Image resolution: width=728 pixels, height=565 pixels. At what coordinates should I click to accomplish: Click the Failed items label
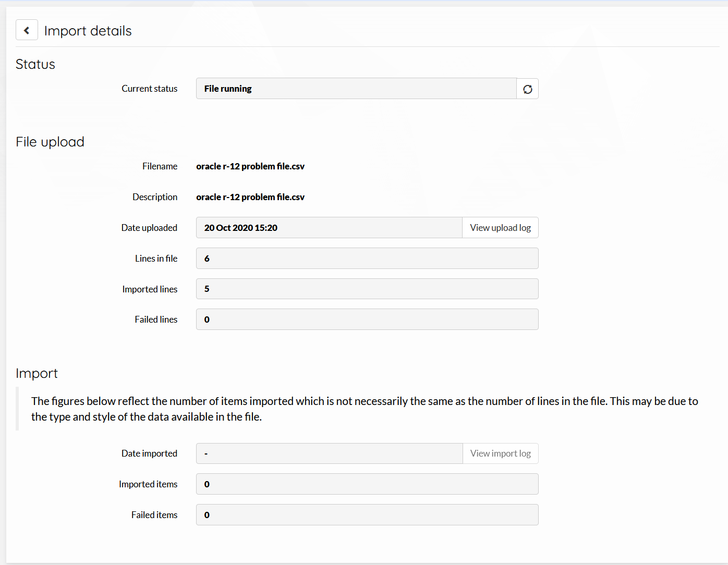(154, 515)
